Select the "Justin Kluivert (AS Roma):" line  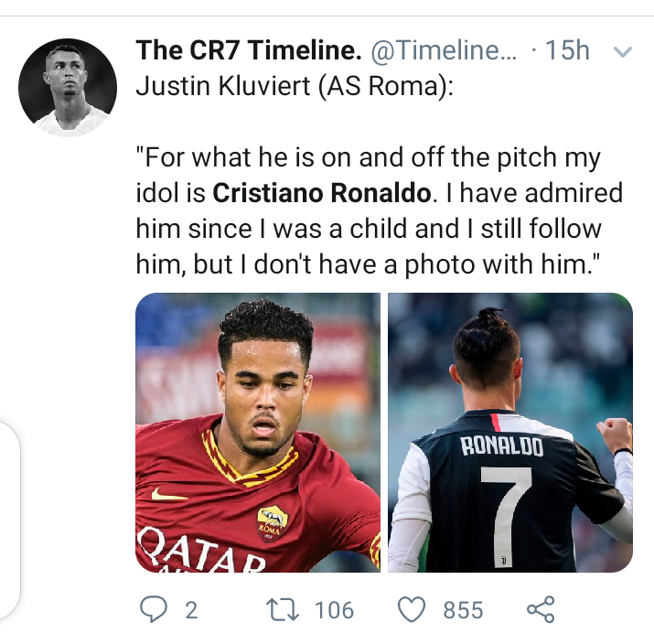pos(295,86)
